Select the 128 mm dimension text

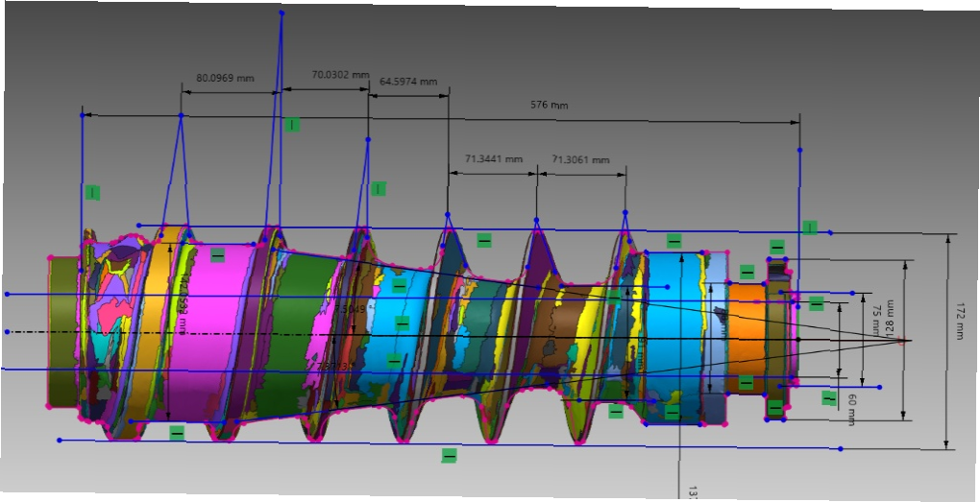point(891,319)
